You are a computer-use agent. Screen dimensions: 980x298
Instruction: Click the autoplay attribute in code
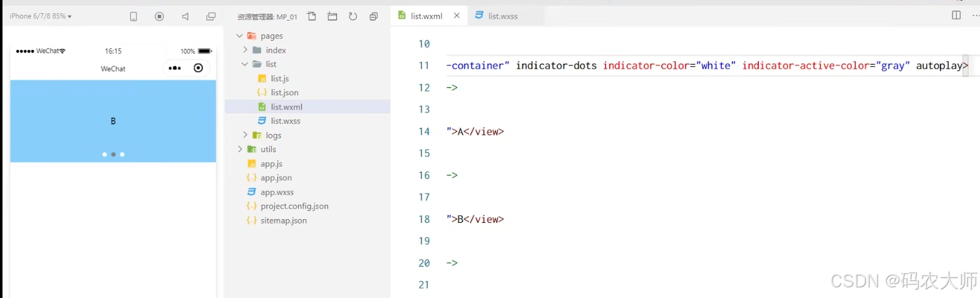(939, 66)
